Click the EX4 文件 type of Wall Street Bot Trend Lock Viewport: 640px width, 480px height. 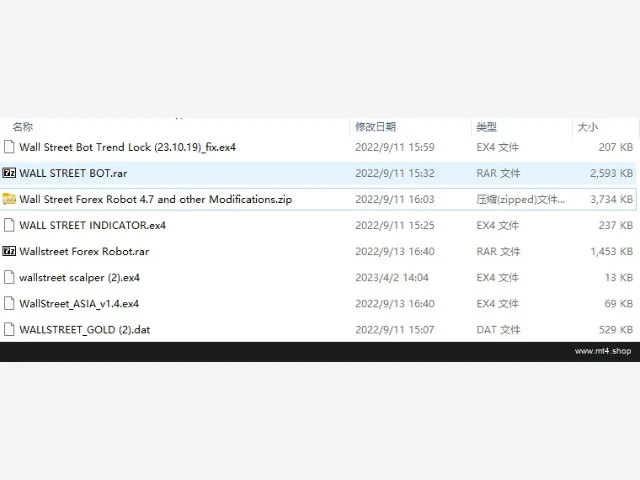(498, 147)
